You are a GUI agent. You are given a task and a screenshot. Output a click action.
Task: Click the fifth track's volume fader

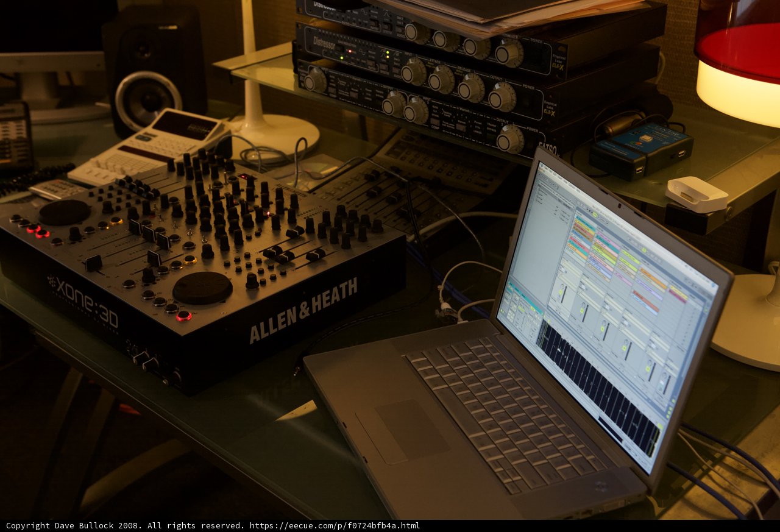(651, 372)
